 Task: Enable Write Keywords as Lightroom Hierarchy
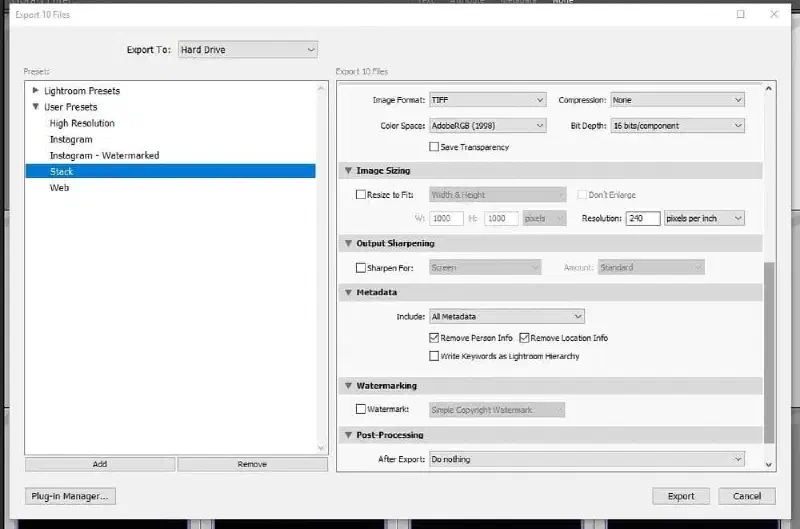(434, 356)
